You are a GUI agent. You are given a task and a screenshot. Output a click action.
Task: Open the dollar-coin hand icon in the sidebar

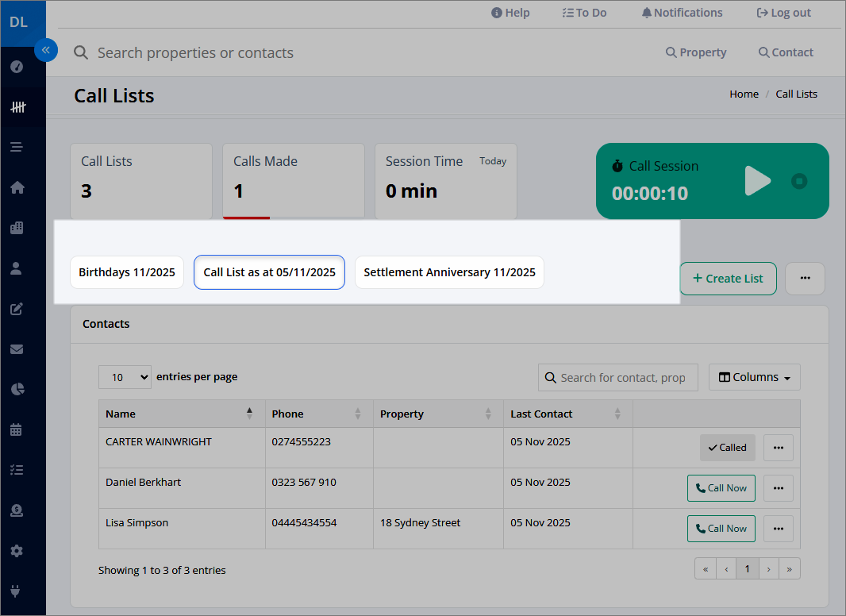[x=17, y=510]
